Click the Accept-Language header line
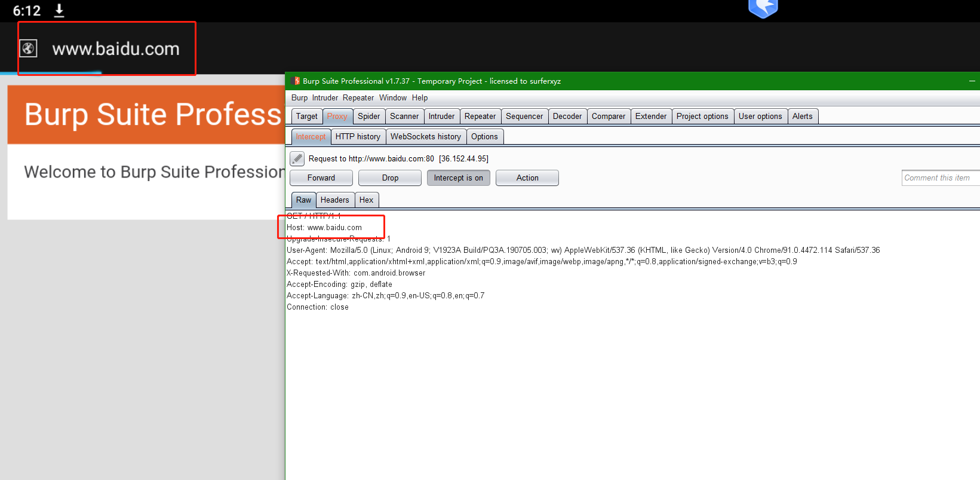Viewport: 980px width, 480px height. tap(386, 295)
